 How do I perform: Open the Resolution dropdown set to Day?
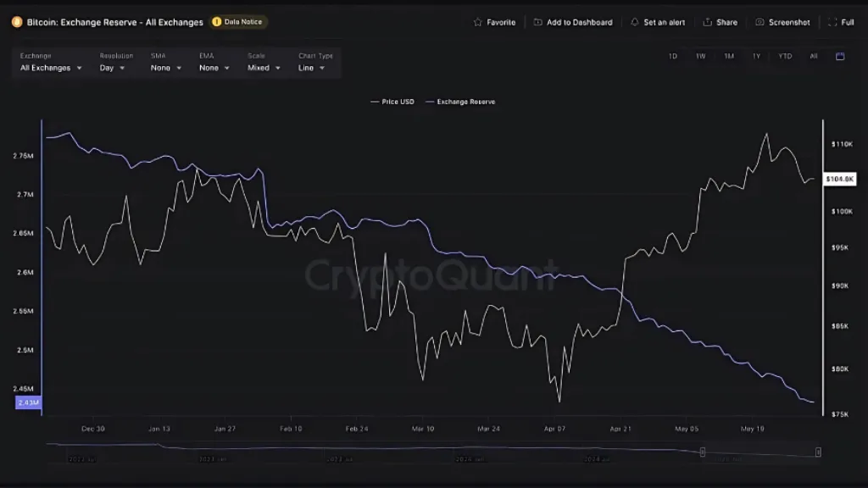112,68
